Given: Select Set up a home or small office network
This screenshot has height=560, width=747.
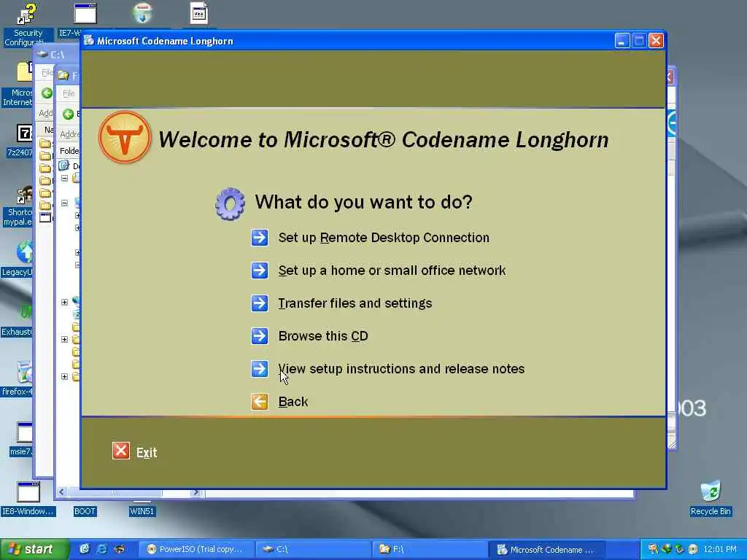Looking at the screenshot, I should click(392, 270).
